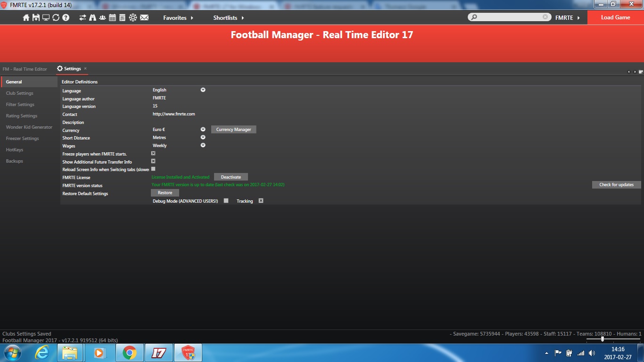The image size is (644, 362).
Task: Open the Wages dropdown arrow
Action: click(203, 145)
